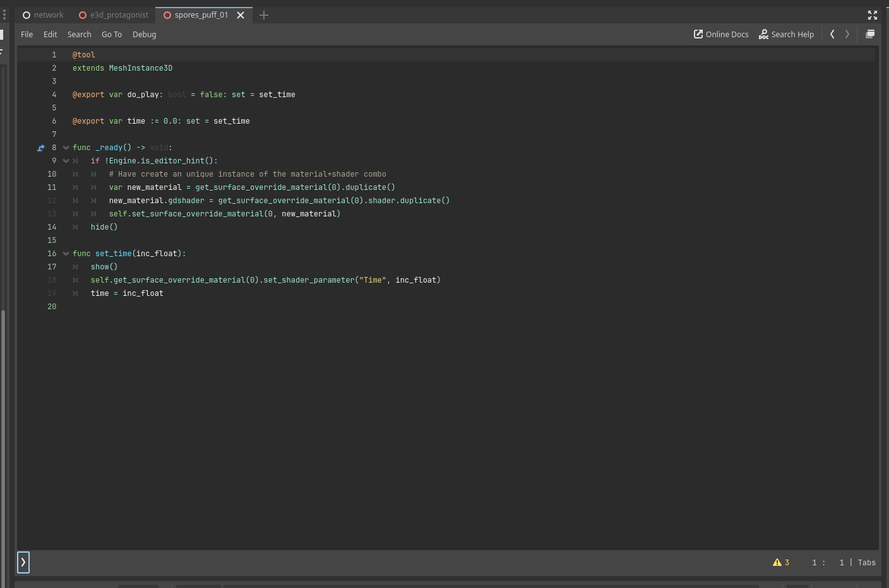Click the execution arrow beside line 8
Image resolution: width=889 pixels, height=588 pixels.
coord(40,147)
